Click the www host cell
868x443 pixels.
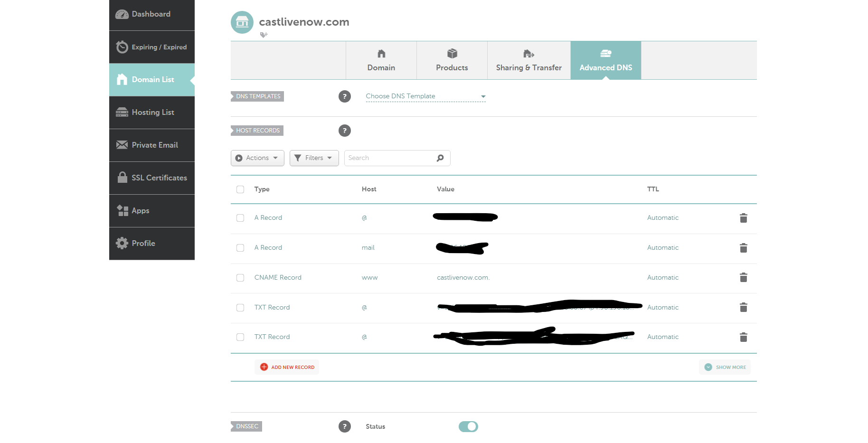click(x=369, y=278)
